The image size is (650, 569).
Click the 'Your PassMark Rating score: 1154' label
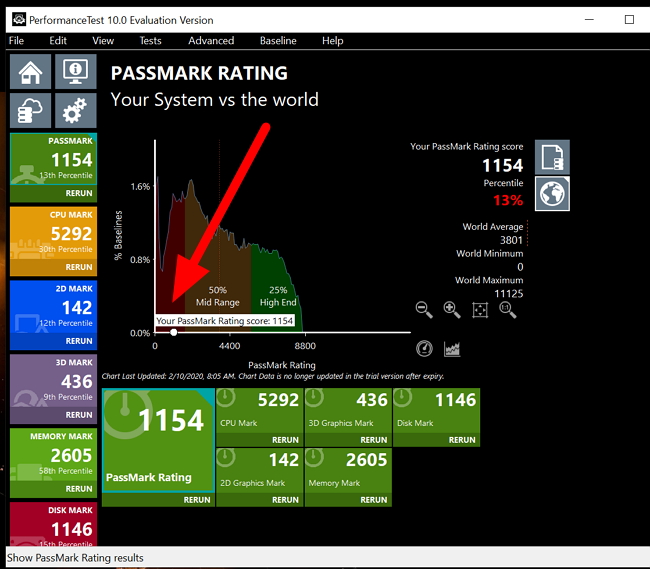[224, 321]
